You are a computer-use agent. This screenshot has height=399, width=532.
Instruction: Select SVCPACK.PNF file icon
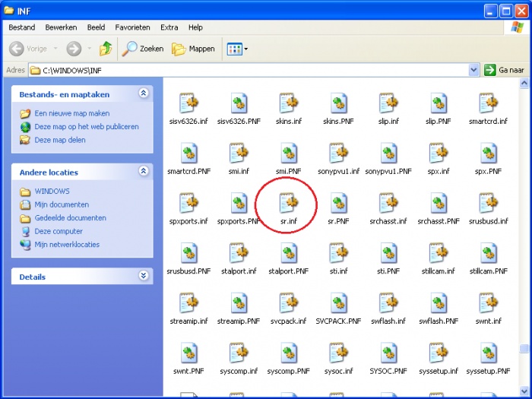coord(338,303)
